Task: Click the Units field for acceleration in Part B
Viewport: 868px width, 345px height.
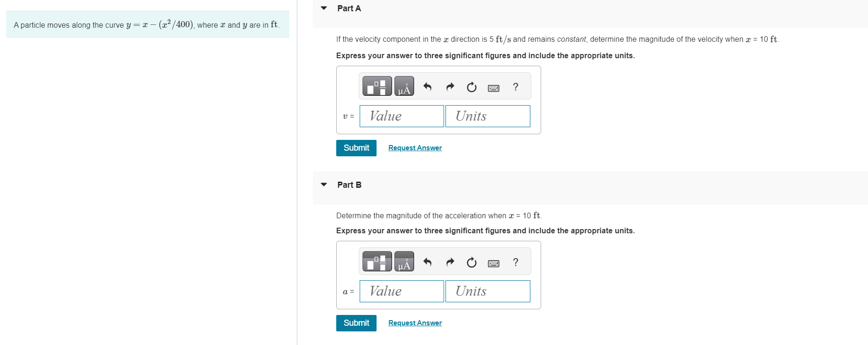Action: 488,291
